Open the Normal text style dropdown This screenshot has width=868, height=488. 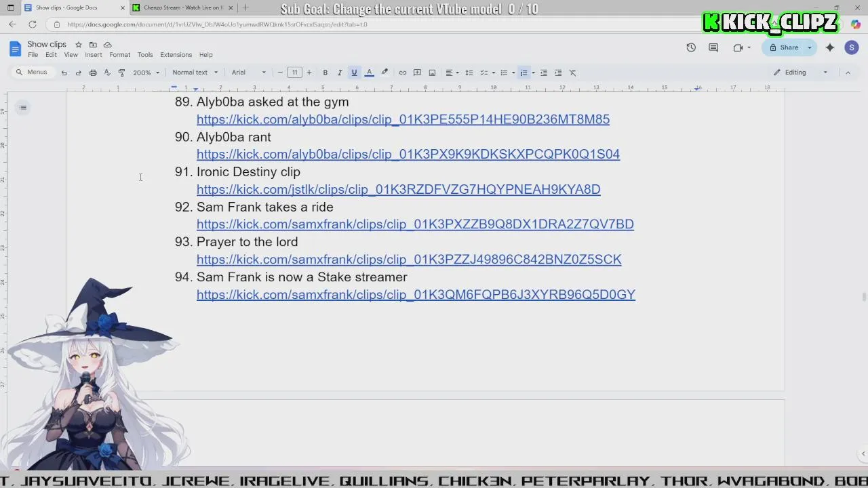click(x=195, y=73)
